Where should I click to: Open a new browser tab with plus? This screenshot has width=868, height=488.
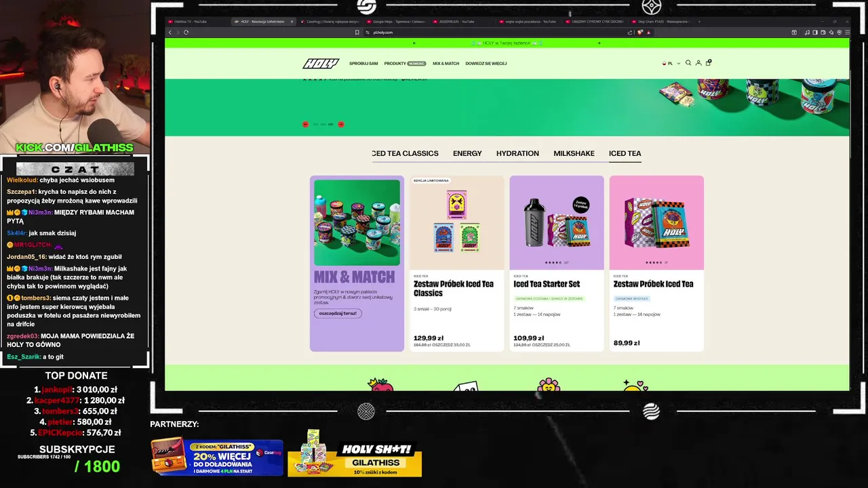[x=699, y=22]
